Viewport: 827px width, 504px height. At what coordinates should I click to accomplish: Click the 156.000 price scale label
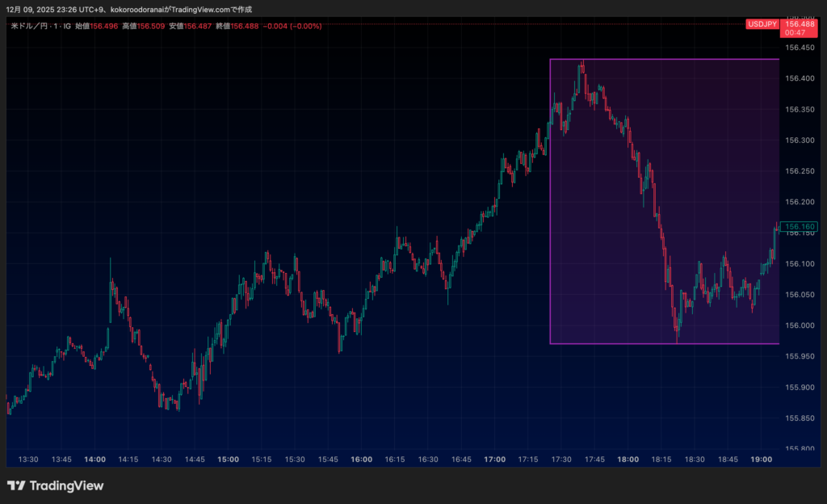coord(800,325)
